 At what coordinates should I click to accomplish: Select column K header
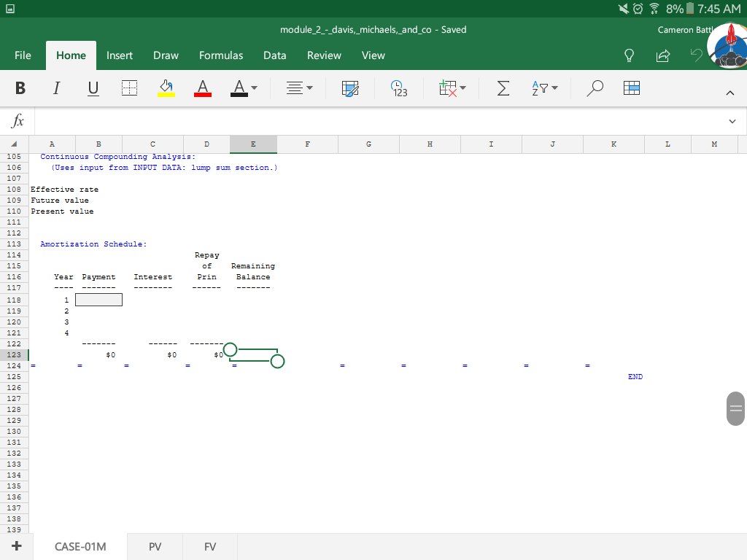[x=614, y=144]
